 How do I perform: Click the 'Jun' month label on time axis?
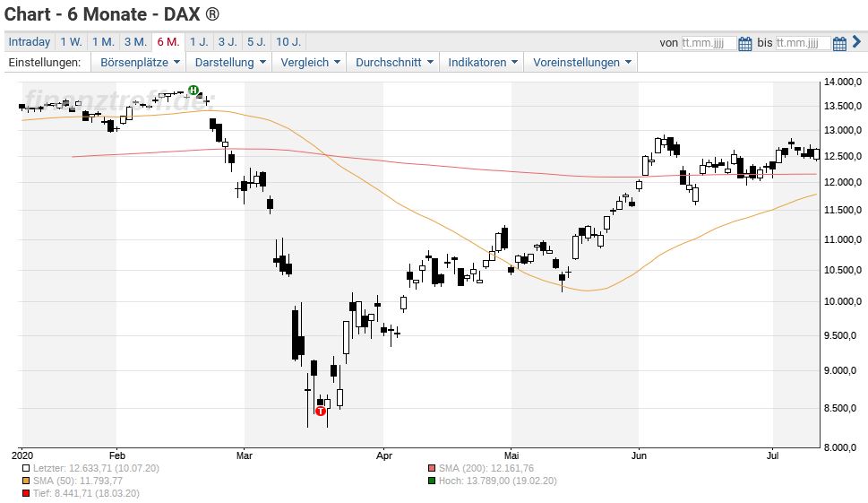[x=639, y=455]
